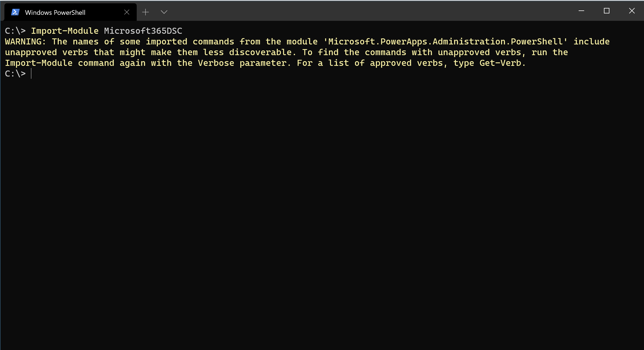The width and height of the screenshot is (644, 350).
Task: Close the Windows PowerShell tab
Action: pyautogui.click(x=127, y=12)
